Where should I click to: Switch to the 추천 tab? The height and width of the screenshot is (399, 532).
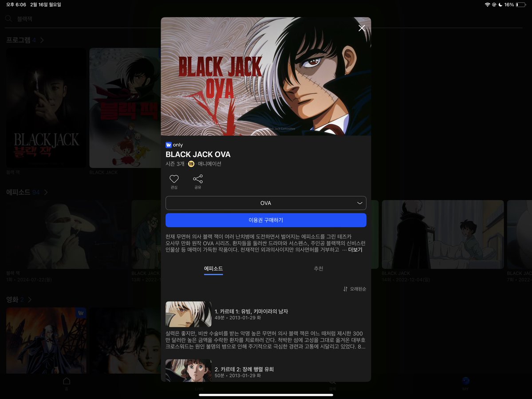pyautogui.click(x=318, y=269)
